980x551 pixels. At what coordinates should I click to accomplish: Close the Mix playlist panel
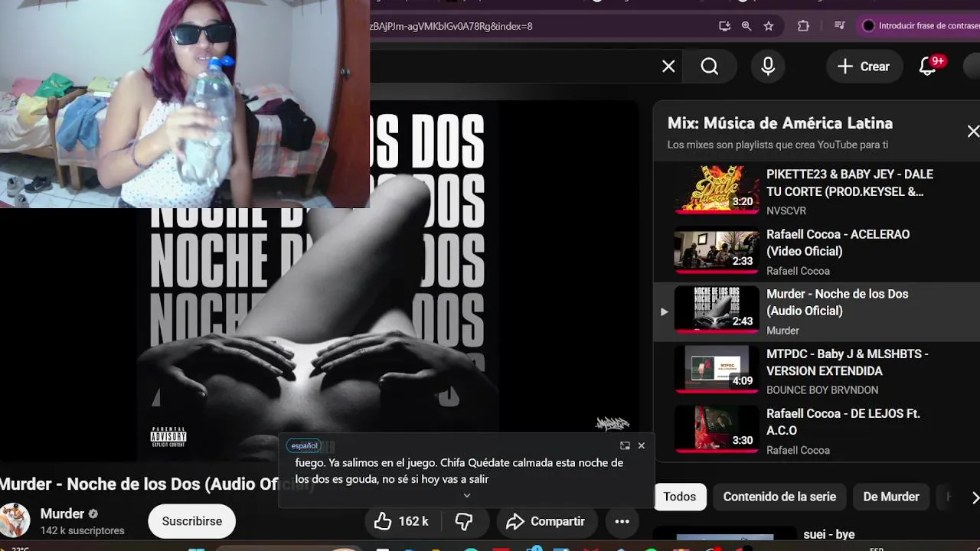(973, 132)
